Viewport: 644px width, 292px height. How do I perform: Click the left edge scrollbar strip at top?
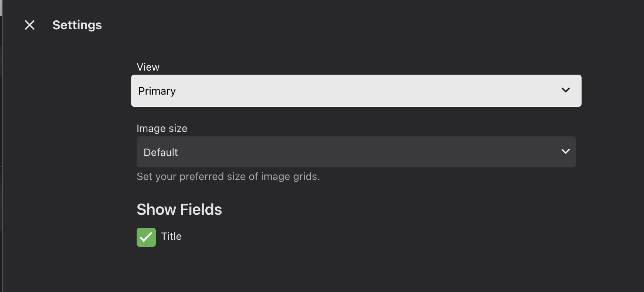(1, 8)
